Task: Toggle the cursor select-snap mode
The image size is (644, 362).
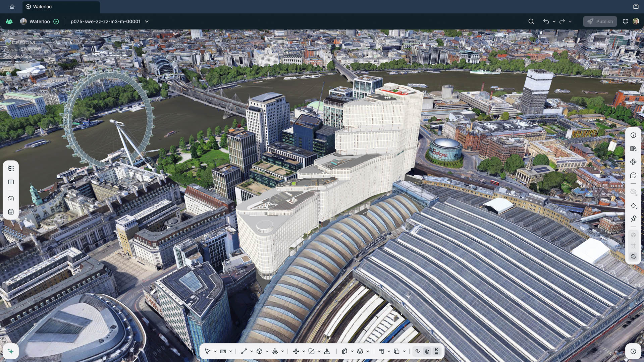Action: (418, 351)
